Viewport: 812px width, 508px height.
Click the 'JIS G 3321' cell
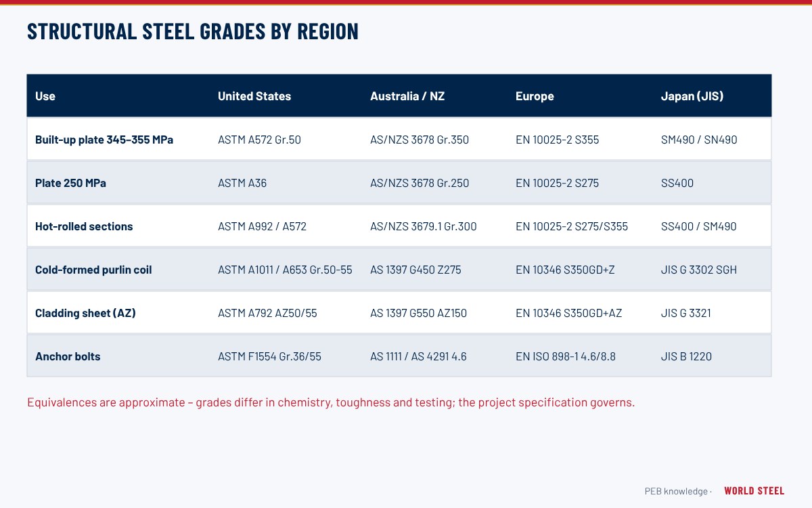tap(686, 313)
